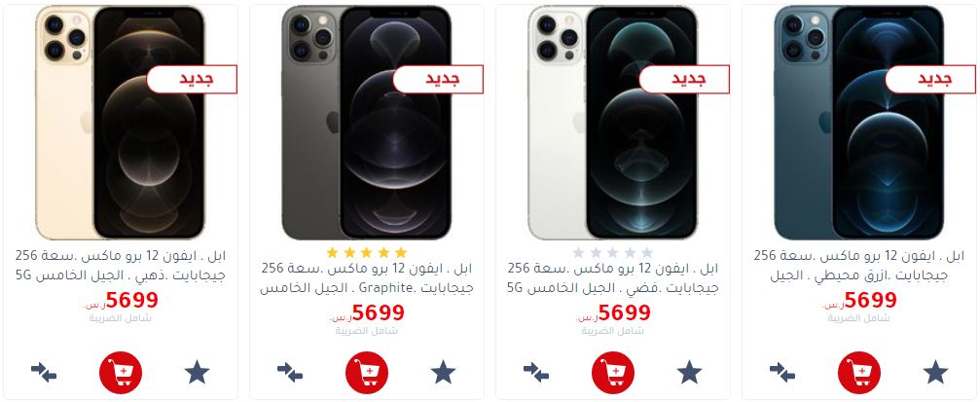
Task: Add the gold iPhone 12 Pro Max to cart
Action: [x=121, y=373]
